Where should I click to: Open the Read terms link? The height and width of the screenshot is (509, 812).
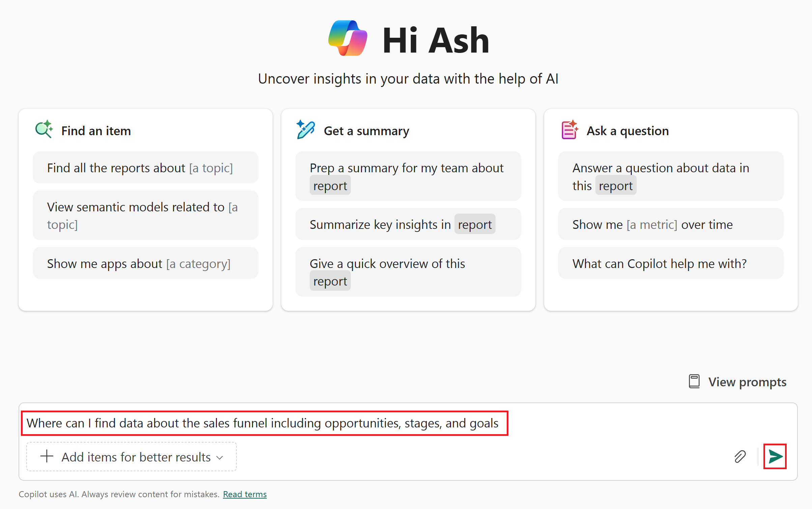click(x=245, y=494)
